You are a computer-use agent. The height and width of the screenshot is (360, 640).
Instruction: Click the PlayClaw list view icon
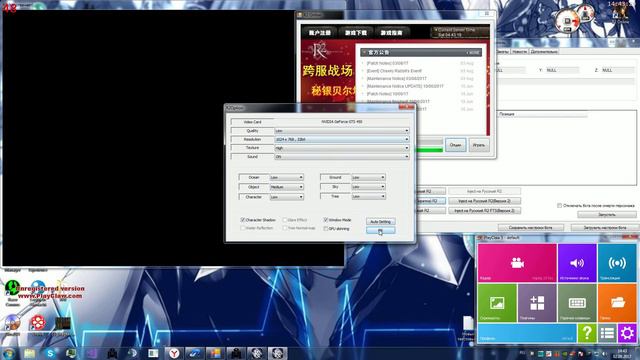[x=607, y=333]
